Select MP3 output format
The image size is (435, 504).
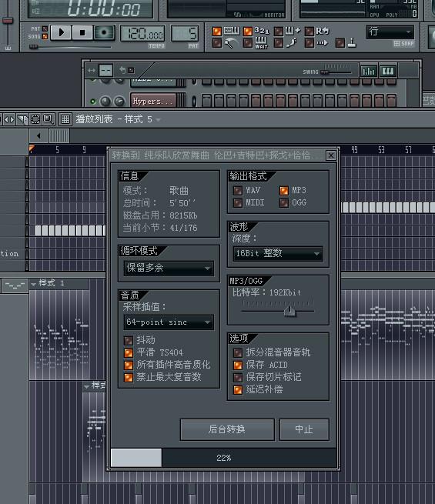(284, 191)
